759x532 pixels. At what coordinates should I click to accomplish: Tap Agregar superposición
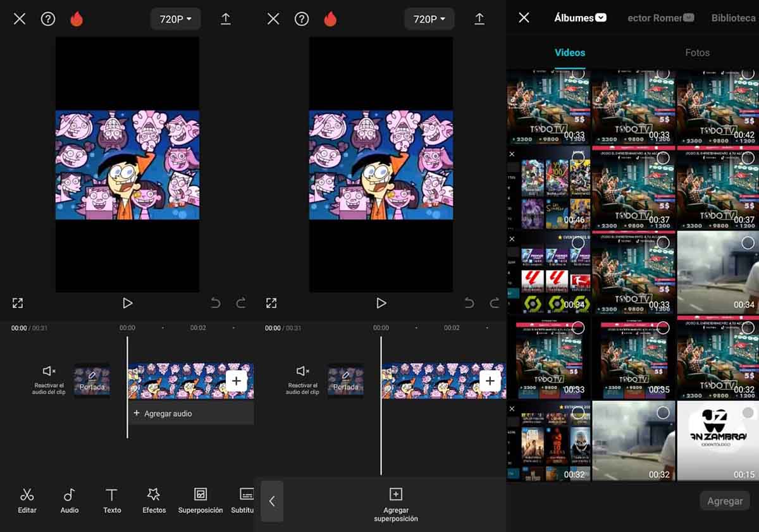coord(396,505)
